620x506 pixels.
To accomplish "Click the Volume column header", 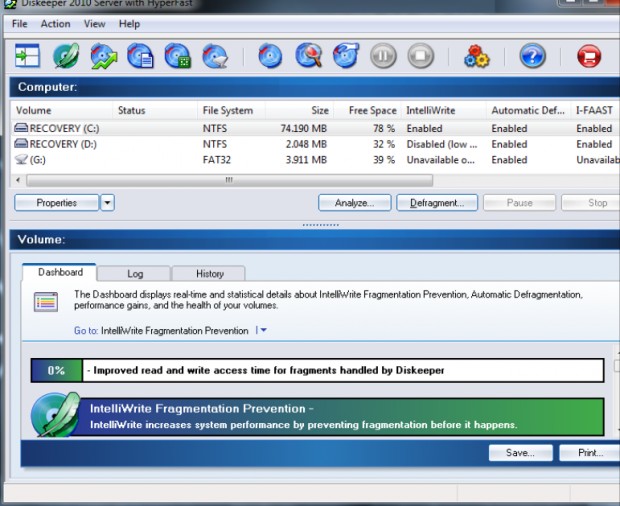I will coord(61,110).
